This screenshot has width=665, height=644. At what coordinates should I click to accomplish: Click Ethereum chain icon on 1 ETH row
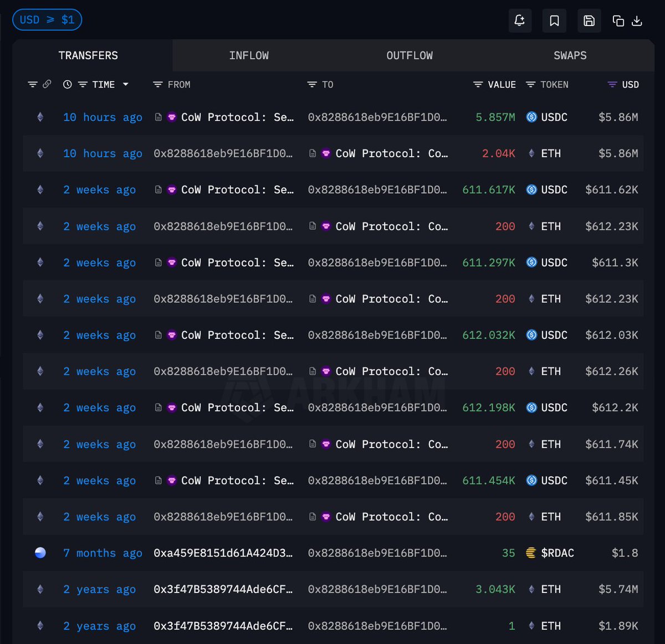40,626
